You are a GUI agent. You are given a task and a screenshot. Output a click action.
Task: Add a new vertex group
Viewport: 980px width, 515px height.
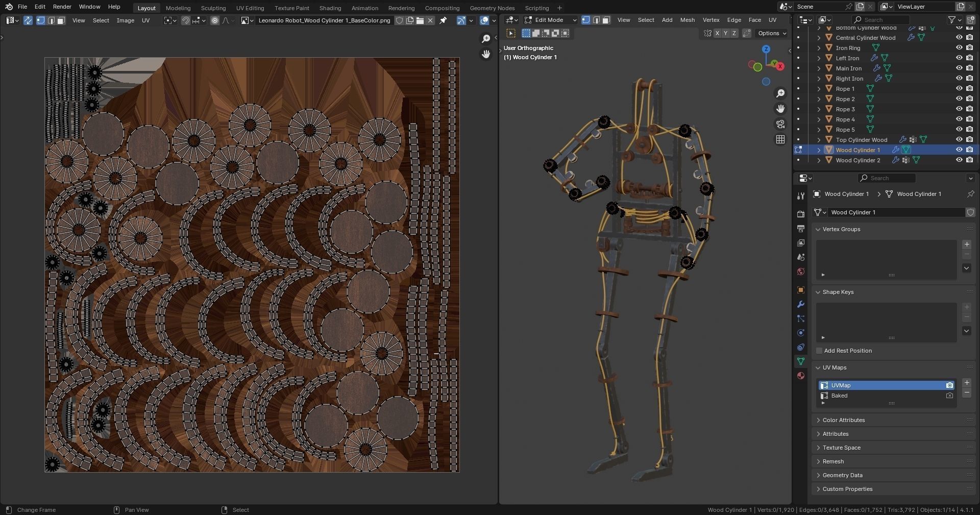966,244
